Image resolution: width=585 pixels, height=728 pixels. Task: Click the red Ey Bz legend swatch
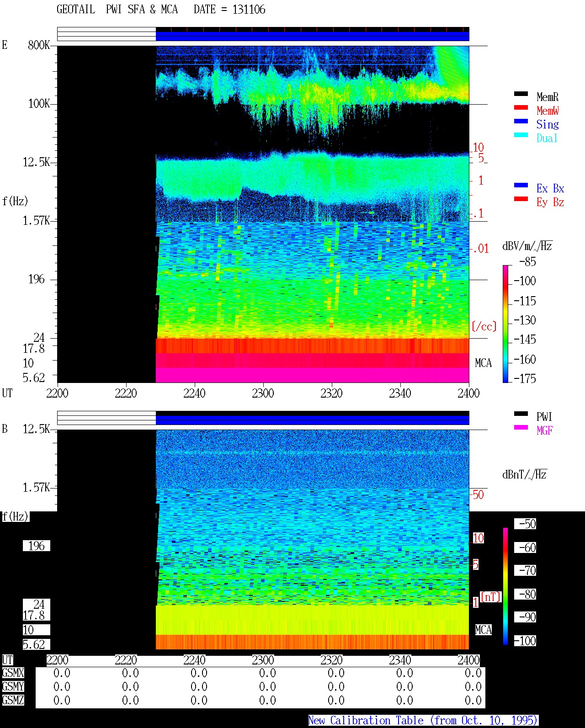tap(521, 199)
